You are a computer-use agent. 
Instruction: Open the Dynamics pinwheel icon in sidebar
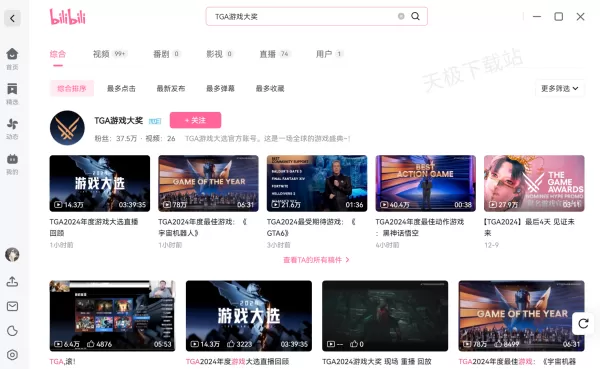[x=12, y=129]
